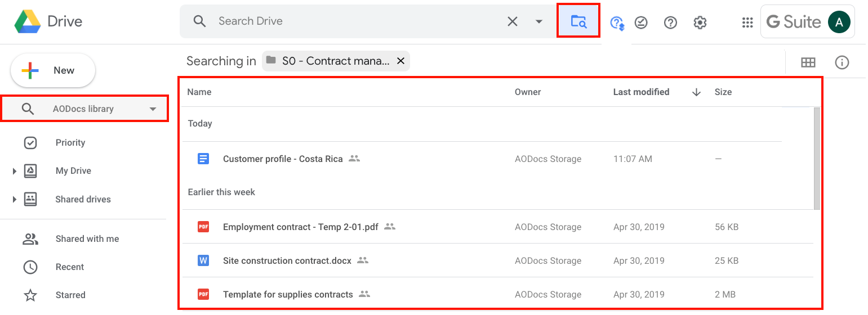Click the Starred star icon
Viewport: 868px width, 315px height.
point(30,295)
